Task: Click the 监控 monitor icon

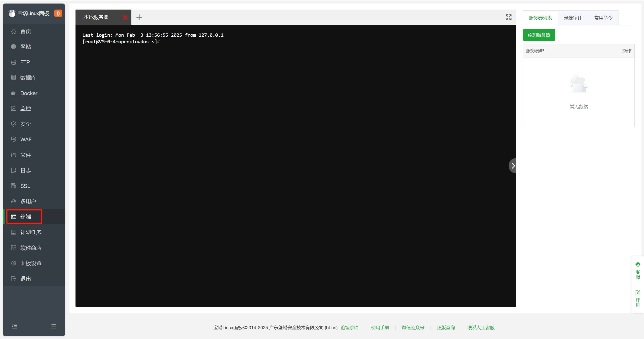Action: point(14,108)
